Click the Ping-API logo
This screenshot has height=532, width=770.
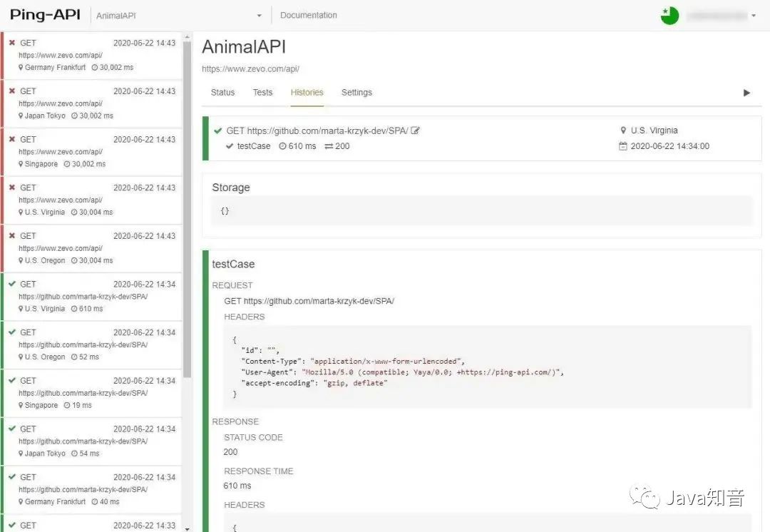[45, 15]
